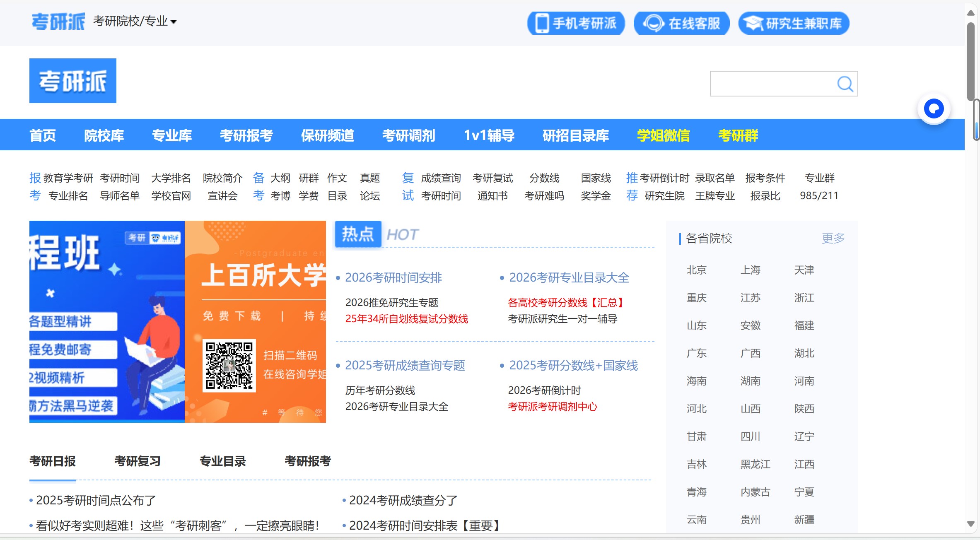Open the blue 程班 course banner
980x540 pixels.
[107, 321]
